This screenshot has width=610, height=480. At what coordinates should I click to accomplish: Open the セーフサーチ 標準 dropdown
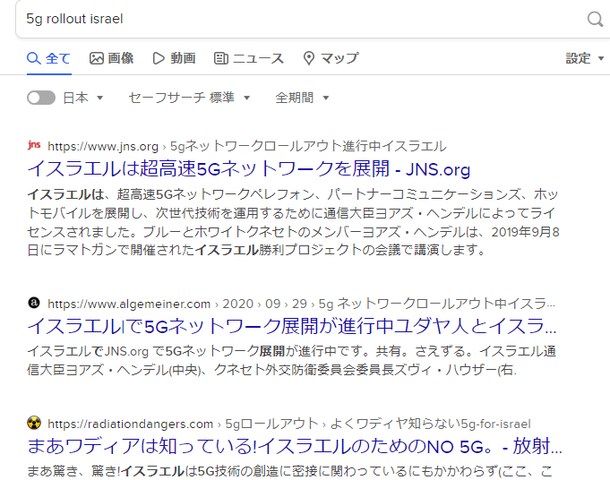tap(189, 98)
